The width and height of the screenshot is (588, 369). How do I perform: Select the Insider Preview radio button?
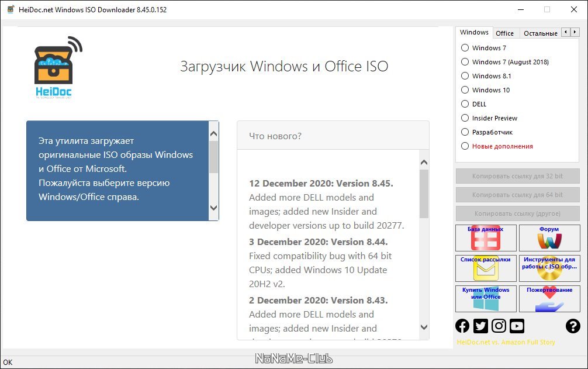click(x=465, y=118)
